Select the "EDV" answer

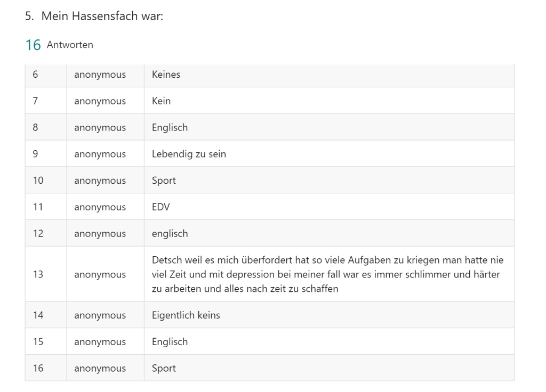click(x=161, y=207)
